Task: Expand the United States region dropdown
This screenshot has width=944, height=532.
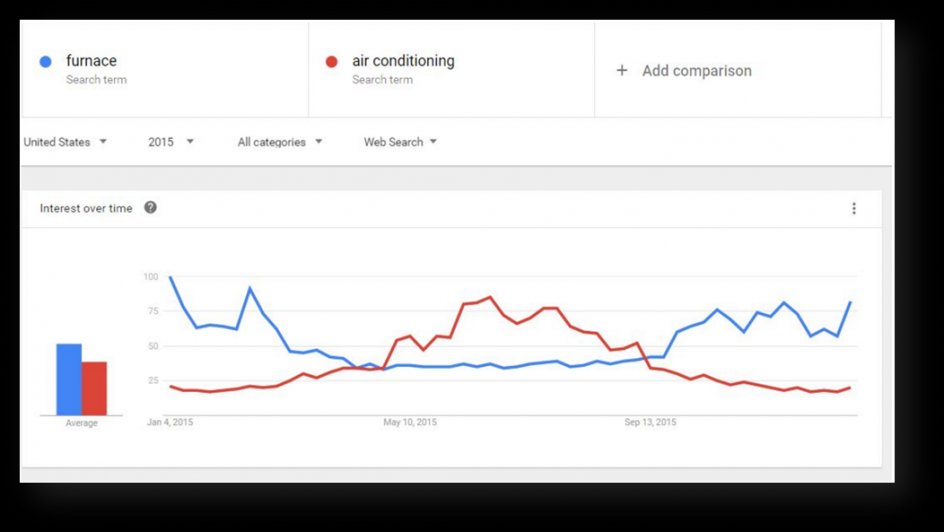Action: click(x=65, y=142)
